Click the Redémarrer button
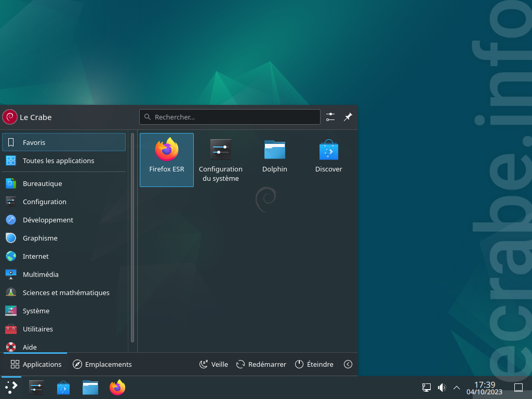Viewport: 532px width, 399px height. tap(261, 364)
